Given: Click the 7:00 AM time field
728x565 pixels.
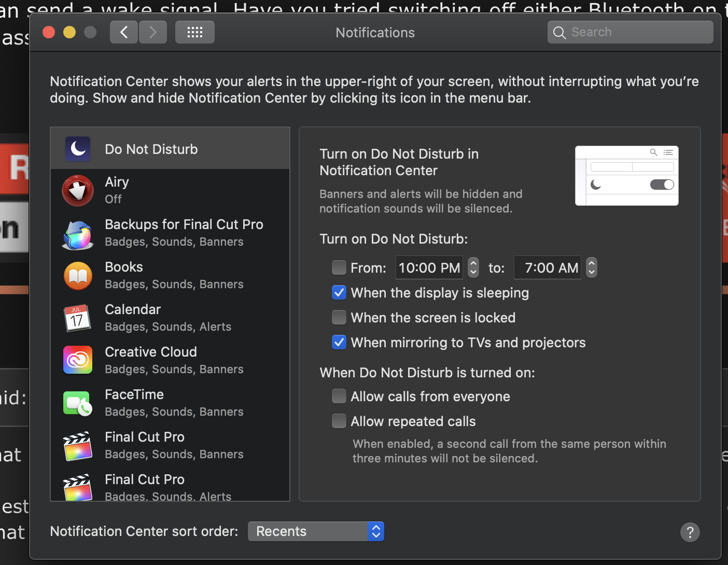Looking at the screenshot, I should (x=548, y=267).
